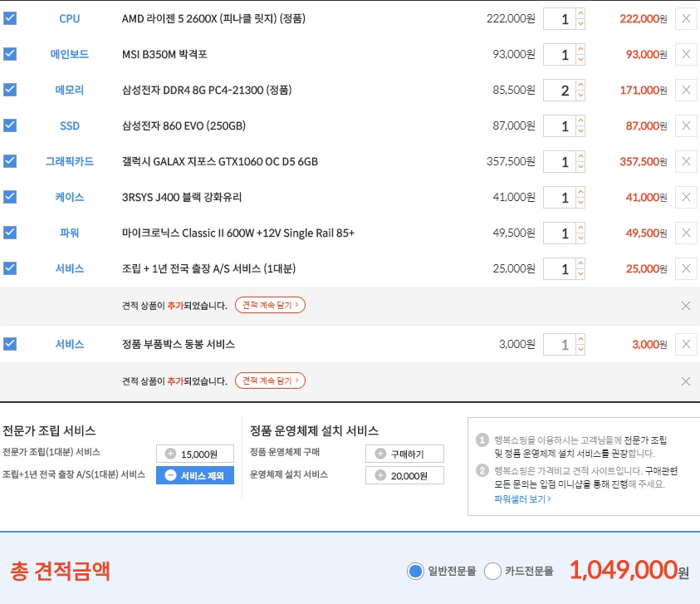Open product 마이크로닉스 Classic II 600W

(238, 233)
